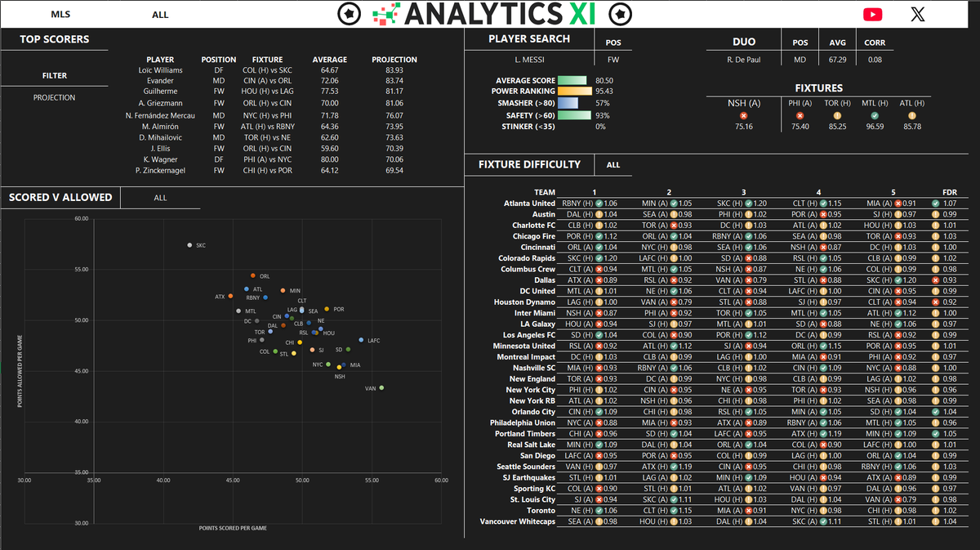Click the warning icon under TOR (H) fixture
The height and width of the screenshot is (550, 980).
tap(837, 115)
